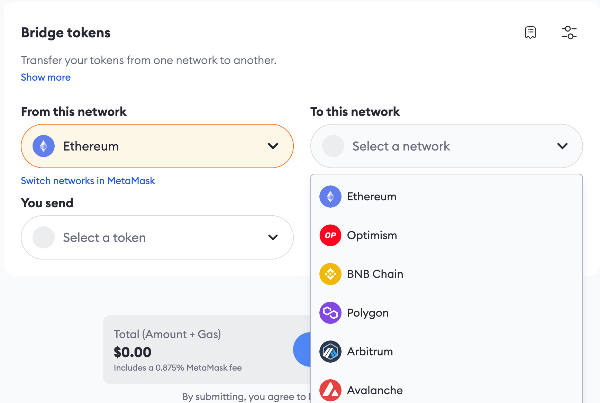Viewport: 600px width, 403px height.
Task: Click the Arbitrum icon in network list
Action: [x=330, y=352]
